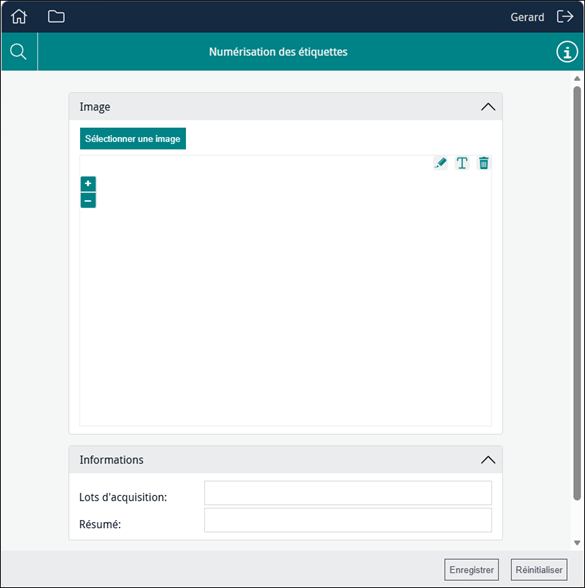Select the text T tool
Image resolution: width=585 pixels, height=588 pixels.
[462, 163]
